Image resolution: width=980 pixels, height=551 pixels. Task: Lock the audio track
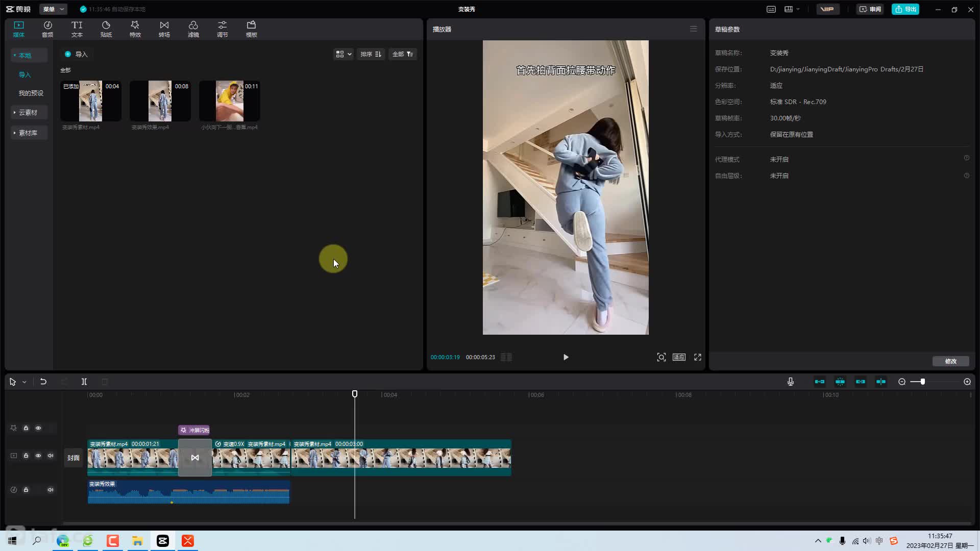pos(26,490)
